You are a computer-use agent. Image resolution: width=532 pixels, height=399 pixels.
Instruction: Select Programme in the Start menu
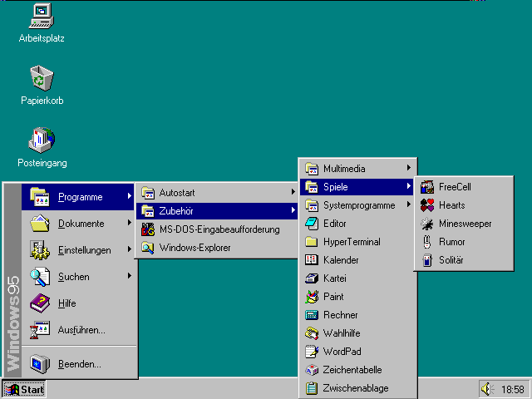(x=78, y=197)
